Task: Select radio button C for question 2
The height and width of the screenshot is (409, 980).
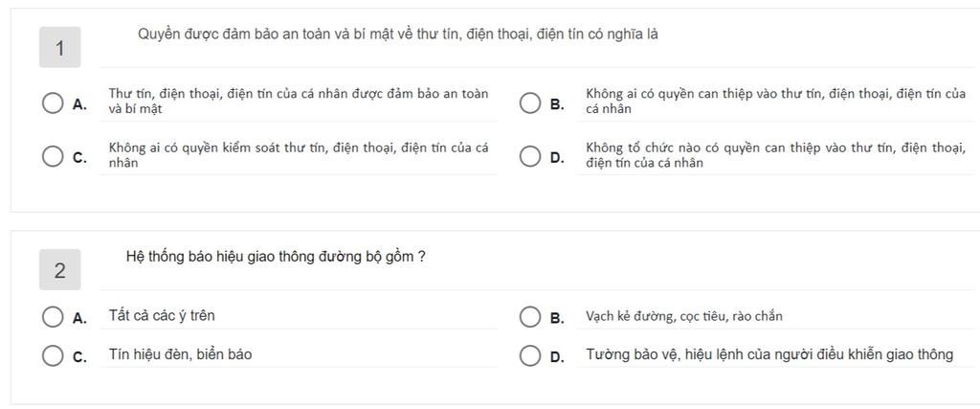Action: coord(53,356)
